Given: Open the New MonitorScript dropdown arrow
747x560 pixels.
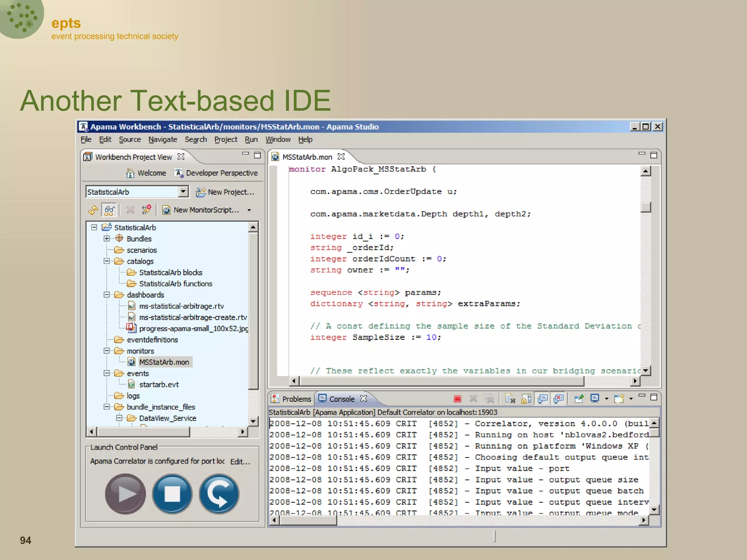Looking at the screenshot, I should click(249, 210).
